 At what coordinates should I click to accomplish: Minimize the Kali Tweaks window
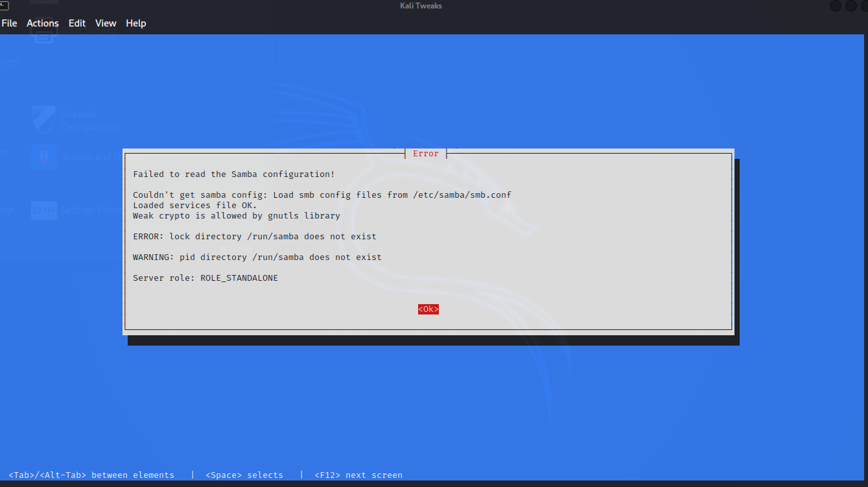[836, 6]
